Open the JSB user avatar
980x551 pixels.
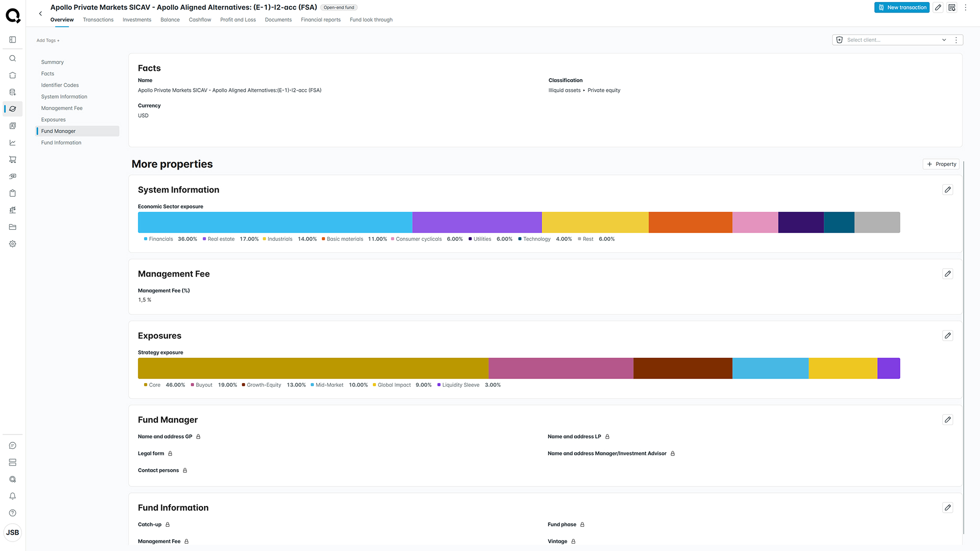[x=13, y=532]
